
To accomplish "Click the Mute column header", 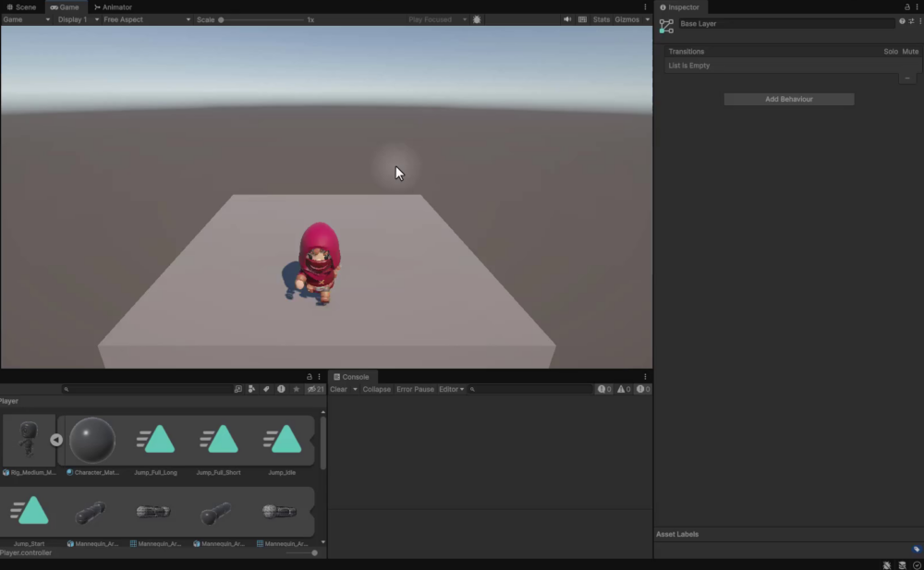I will [910, 52].
